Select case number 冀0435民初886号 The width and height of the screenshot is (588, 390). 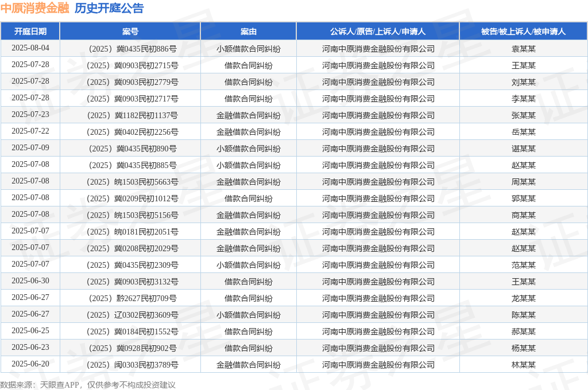click(x=133, y=49)
